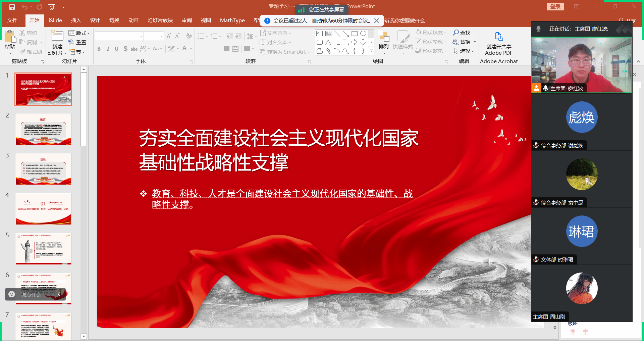Click the Find (查找) magnifier
Image resolution: width=644 pixels, height=341 pixels.
pyautogui.click(x=456, y=33)
